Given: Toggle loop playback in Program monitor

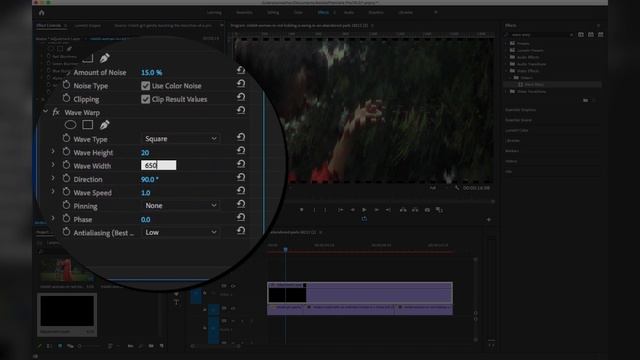Looking at the screenshot, I should click(x=364, y=219).
